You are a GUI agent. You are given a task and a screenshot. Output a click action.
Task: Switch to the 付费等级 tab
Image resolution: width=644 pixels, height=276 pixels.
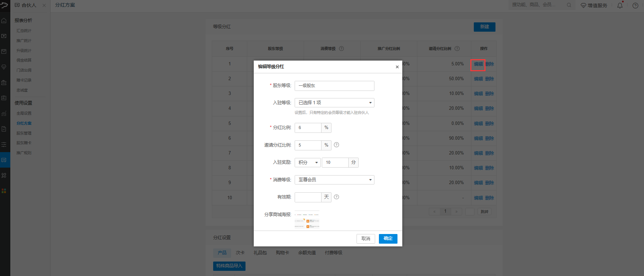[x=334, y=253]
